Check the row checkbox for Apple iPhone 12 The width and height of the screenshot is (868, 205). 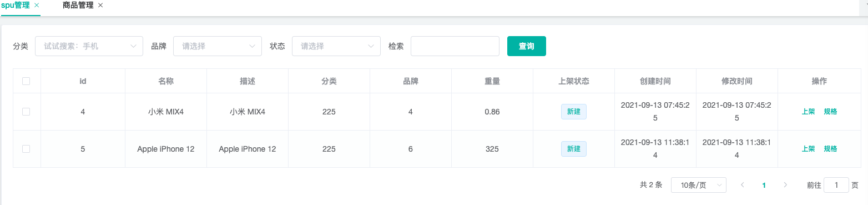click(26, 149)
